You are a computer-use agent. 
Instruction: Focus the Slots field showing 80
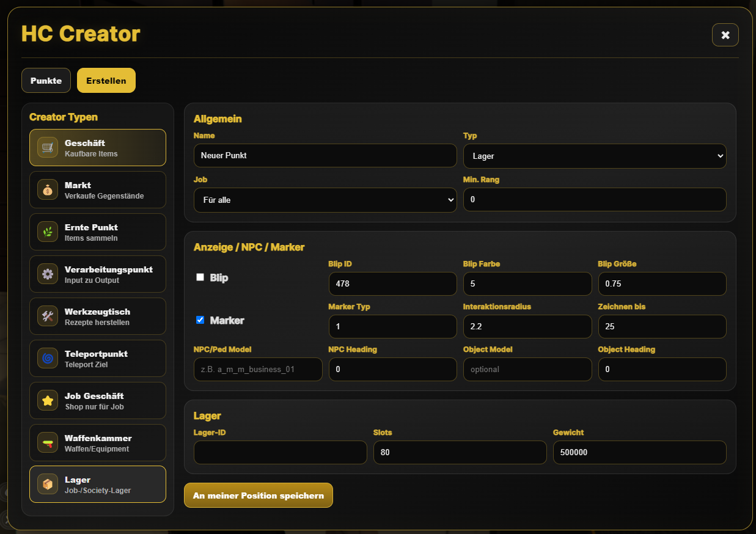460,453
